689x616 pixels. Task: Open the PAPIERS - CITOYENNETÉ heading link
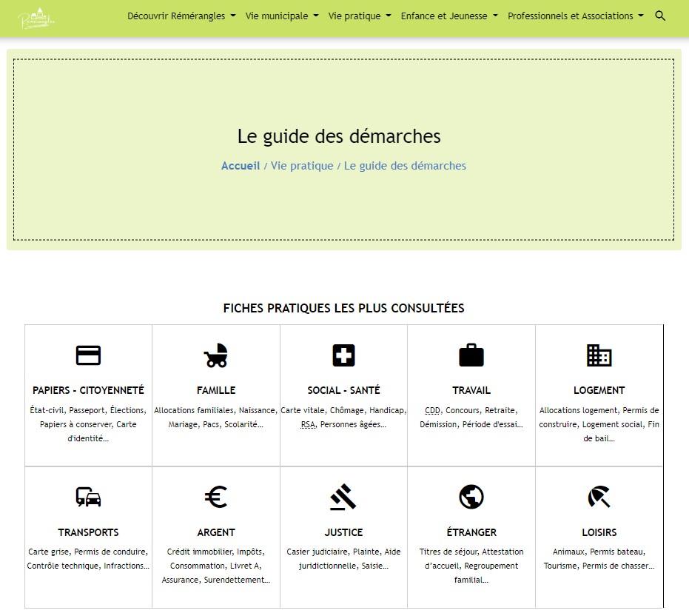(88, 390)
